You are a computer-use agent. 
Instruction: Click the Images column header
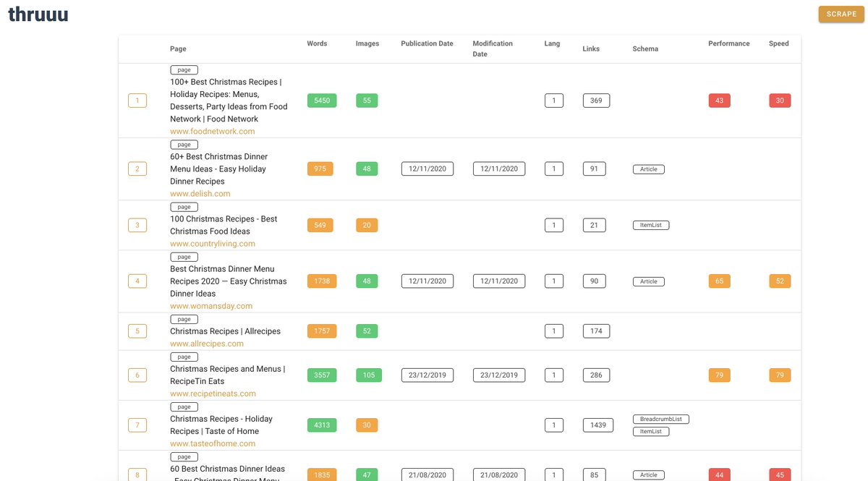[367, 43]
